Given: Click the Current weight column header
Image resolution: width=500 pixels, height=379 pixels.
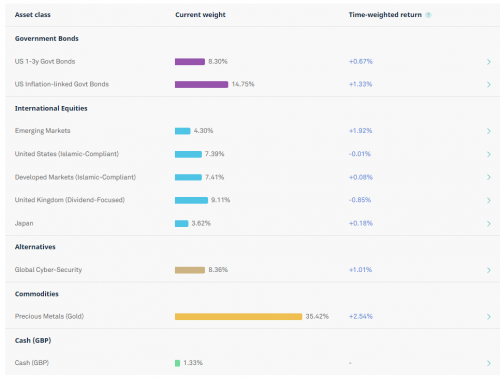Looking at the screenshot, I should pos(200,15).
